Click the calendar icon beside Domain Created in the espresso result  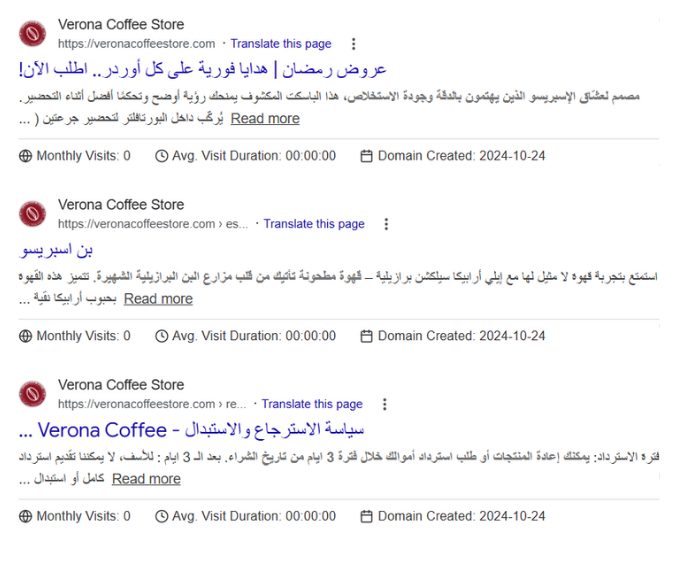[x=366, y=336]
